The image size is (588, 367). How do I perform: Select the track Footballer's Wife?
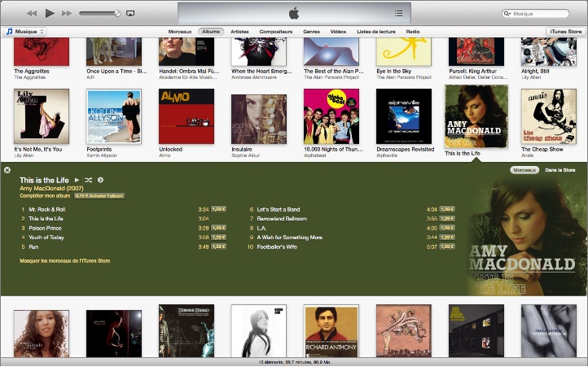(x=277, y=247)
